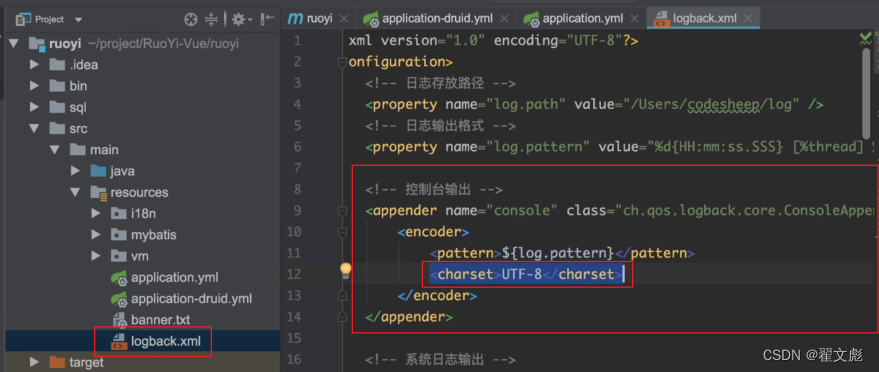This screenshot has height=372, width=879.
Task: Expand the bin folder arrow
Action: point(34,86)
